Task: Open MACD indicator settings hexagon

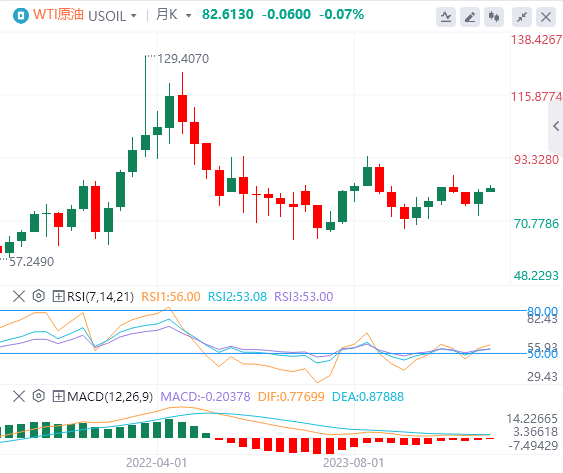Action: tap(38, 396)
